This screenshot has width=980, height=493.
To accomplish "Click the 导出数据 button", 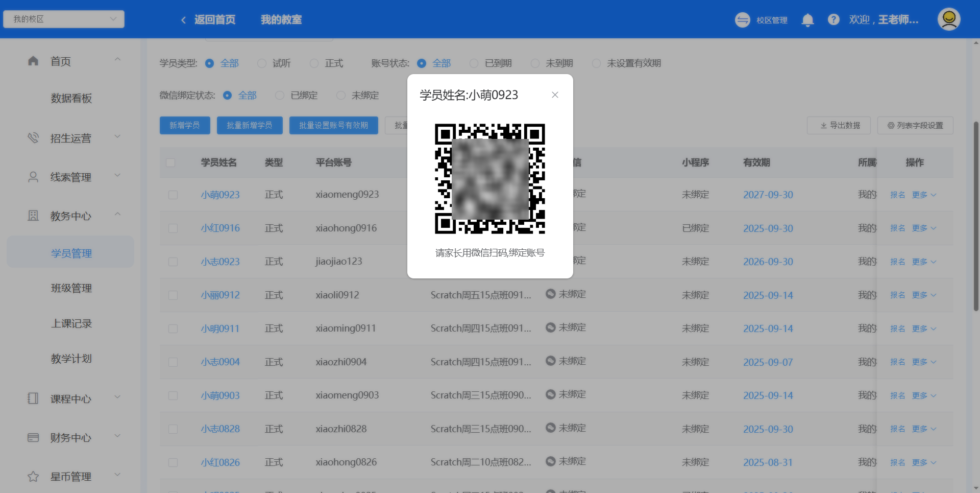I will click(839, 126).
